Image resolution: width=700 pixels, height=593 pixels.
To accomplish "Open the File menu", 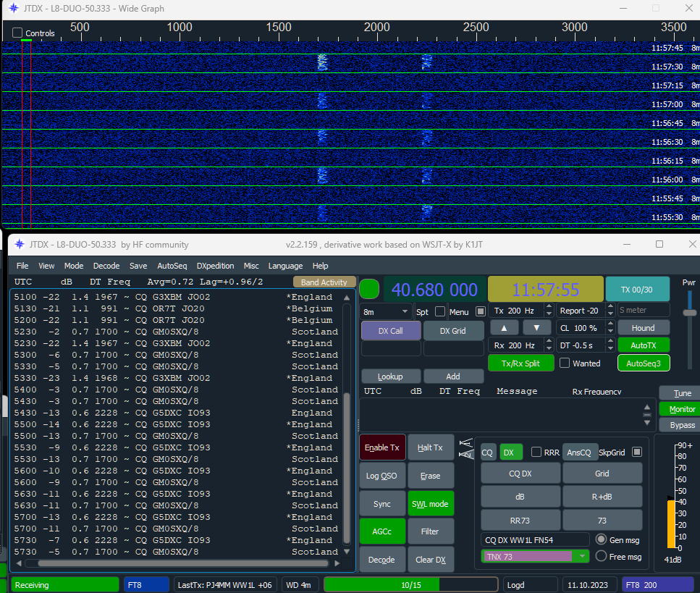I will pos(22,266).
